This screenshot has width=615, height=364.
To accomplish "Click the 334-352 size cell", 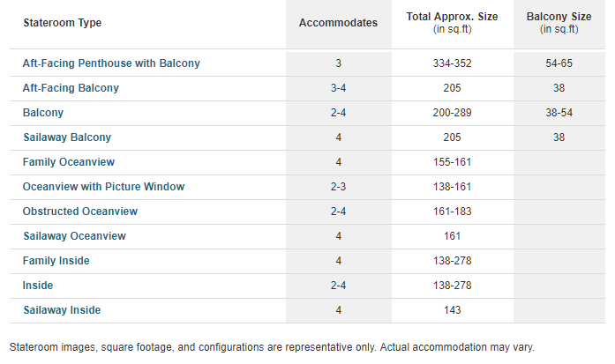I will click(453, 63).
